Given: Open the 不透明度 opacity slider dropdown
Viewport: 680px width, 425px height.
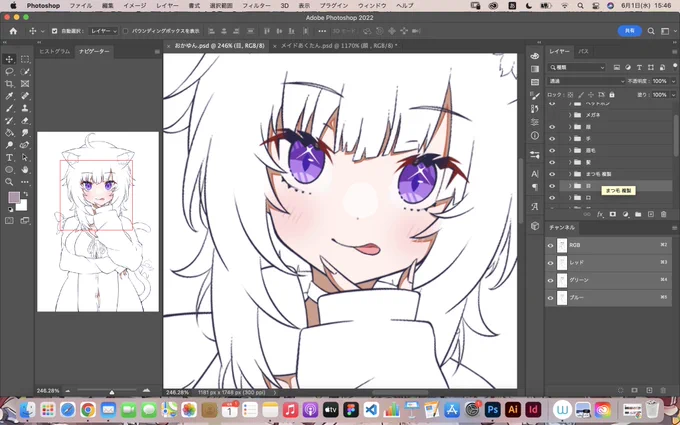Looking at the screenshot, I should click(673, 81).
